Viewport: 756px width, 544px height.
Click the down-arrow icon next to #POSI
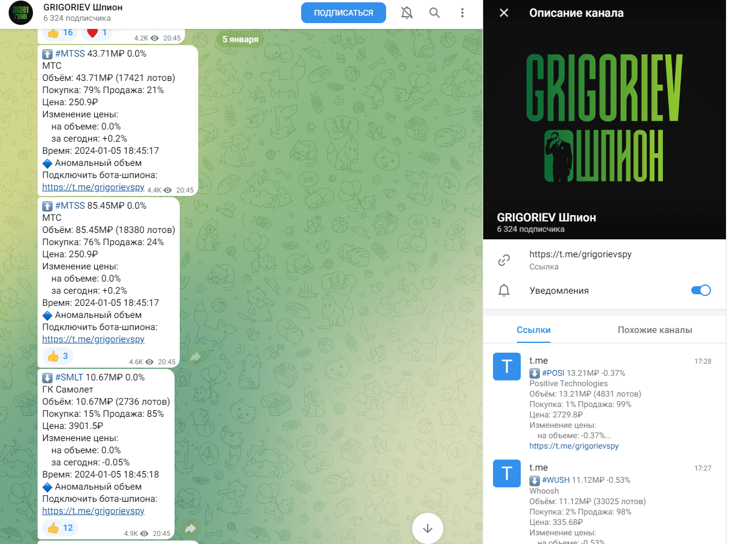point(535,373)
